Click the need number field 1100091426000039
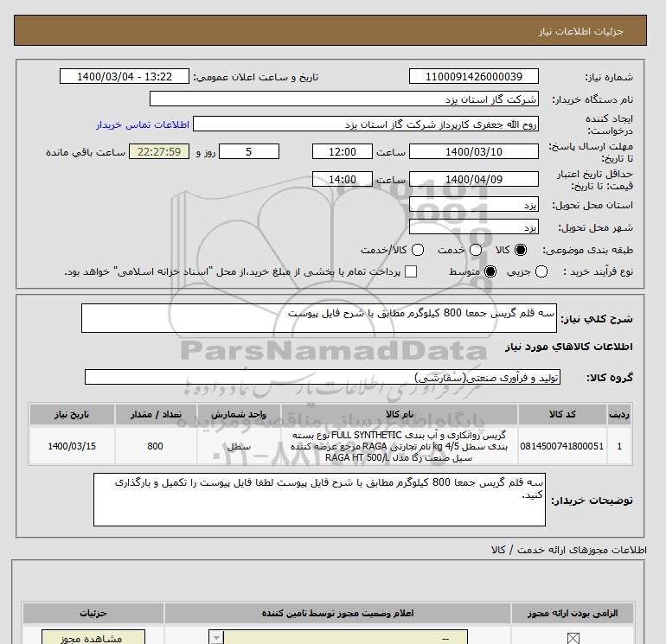The image size is (666, 644). 474,76
